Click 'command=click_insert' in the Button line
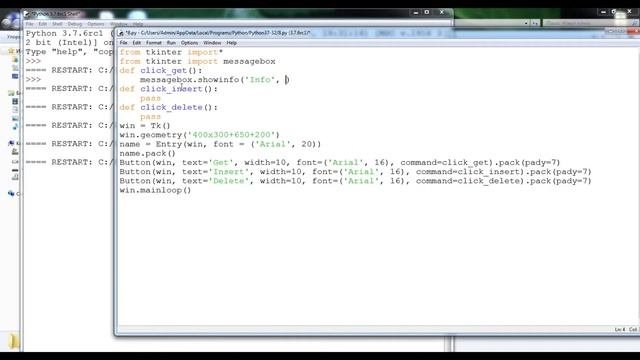 tap(467, 172)
